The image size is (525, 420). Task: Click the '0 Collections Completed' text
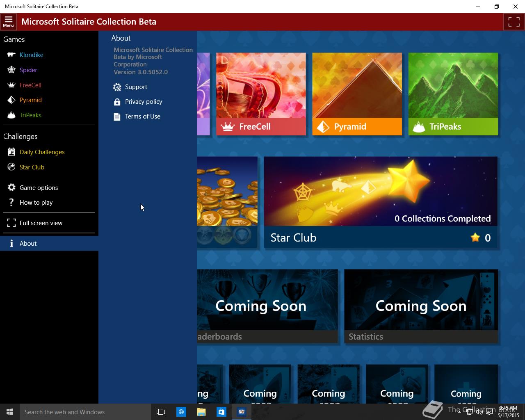pos(443,219)
